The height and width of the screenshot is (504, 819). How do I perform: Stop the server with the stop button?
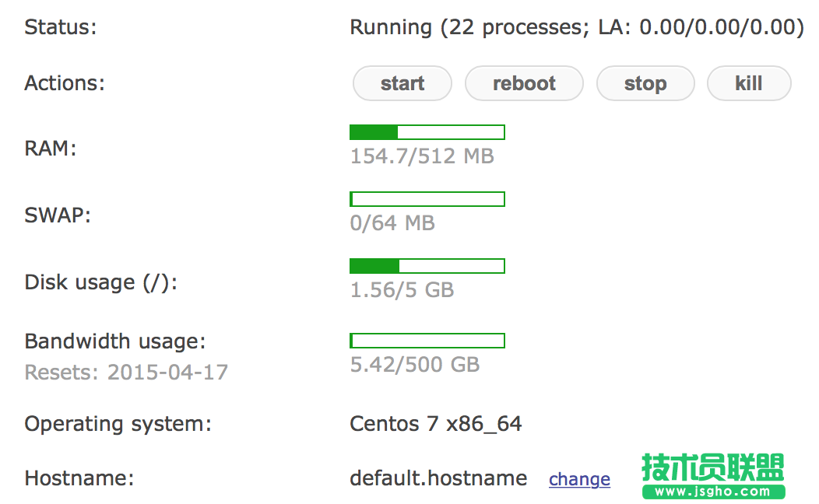pyautogui.click(x=645, y=84)
